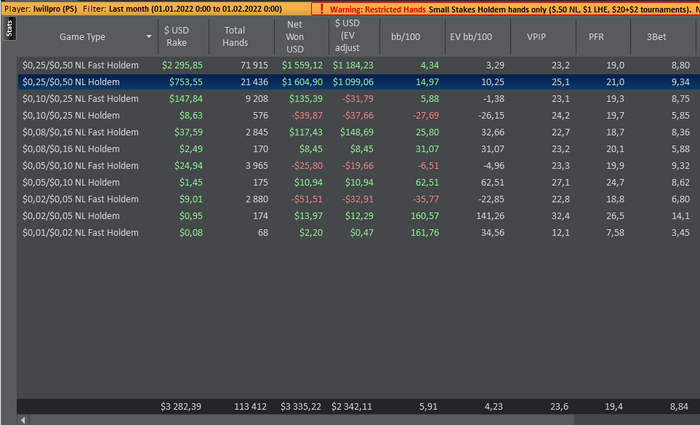This screenshot has height=425, width=700.
Task: Sort by the Net Won USD column header
Action: 295,37
